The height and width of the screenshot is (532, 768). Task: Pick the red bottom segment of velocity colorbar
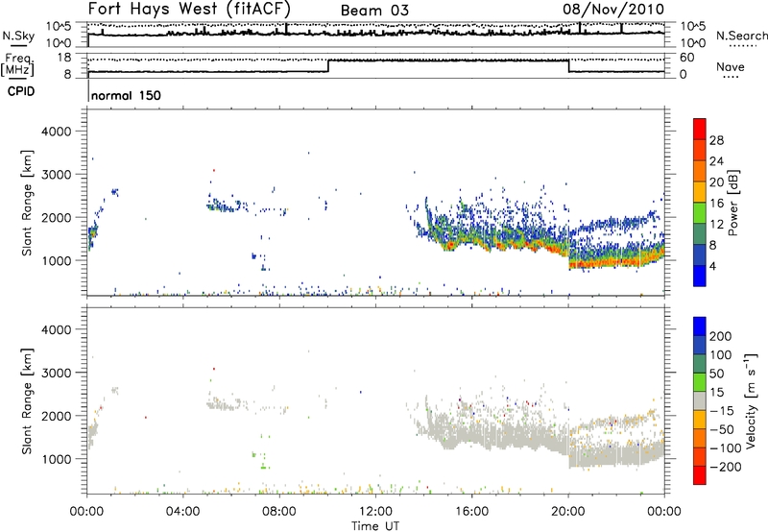700,475
